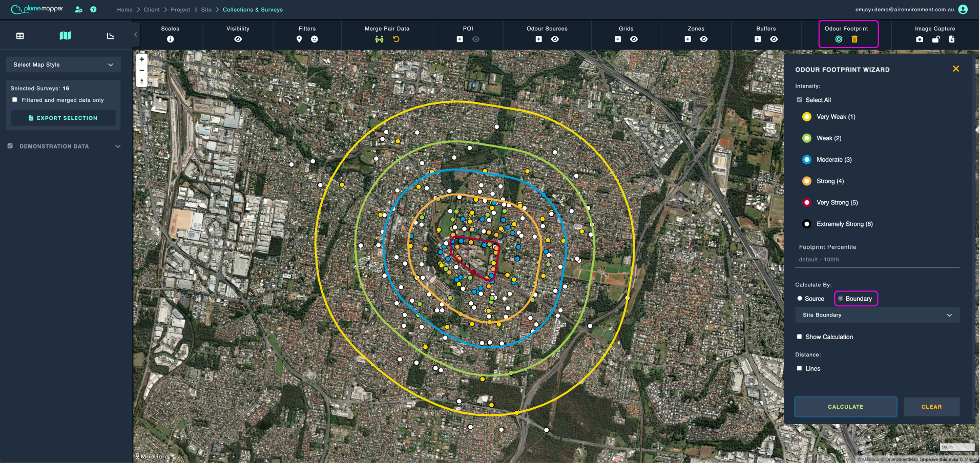Expand the Demonstration Data section chevron
Screen dimensions: 980x463
click(x=118, y=146)
